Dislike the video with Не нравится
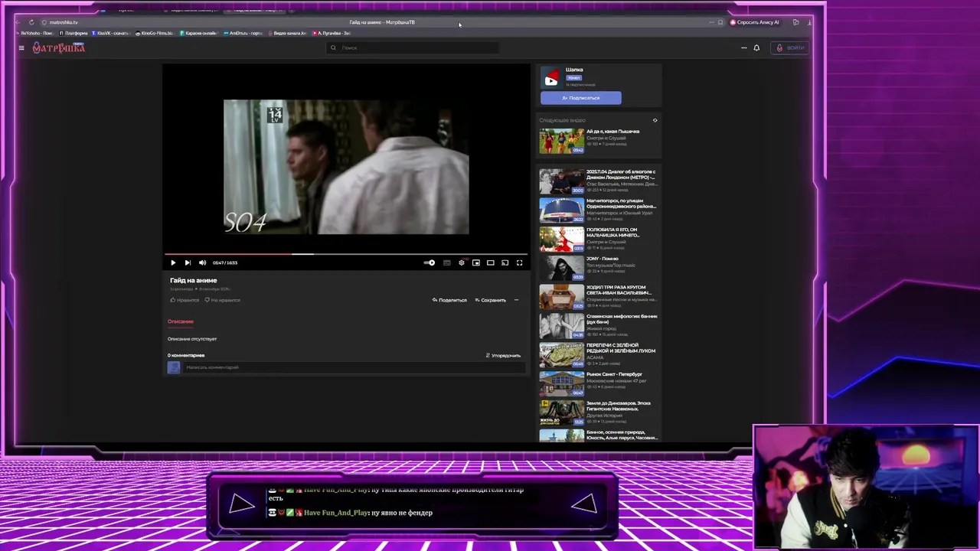 click(x=222, y=300)
